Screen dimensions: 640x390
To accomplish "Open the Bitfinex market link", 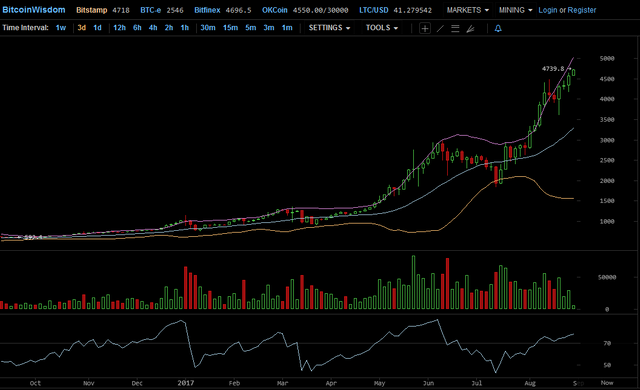I will click(207, 10).
